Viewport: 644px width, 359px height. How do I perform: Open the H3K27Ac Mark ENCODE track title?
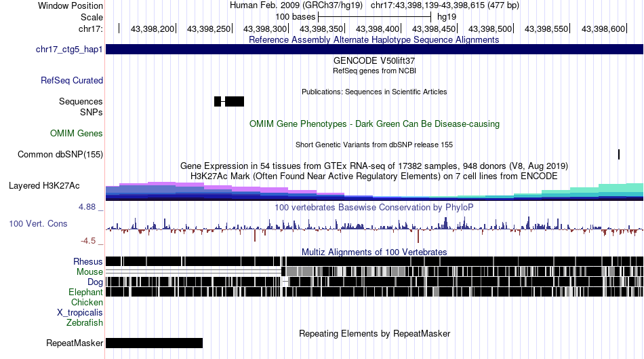(x=374, y=176)
